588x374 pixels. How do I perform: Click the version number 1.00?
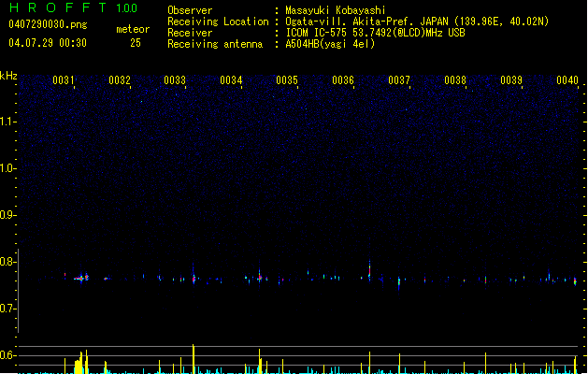coord(127,7)
